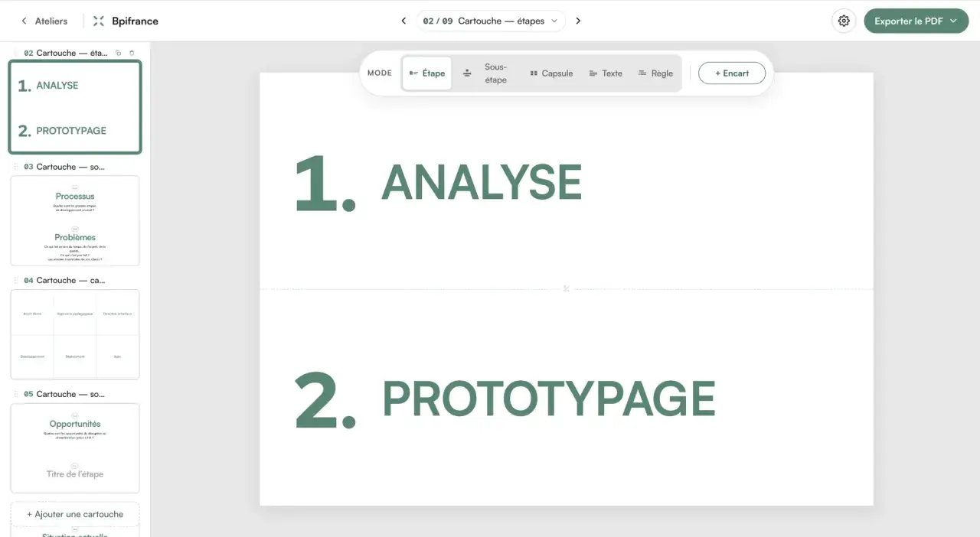Image resolution: width=980 pixels, height=537 pixels.
Task: Select the Règle mode
Action: pos(655,73)
